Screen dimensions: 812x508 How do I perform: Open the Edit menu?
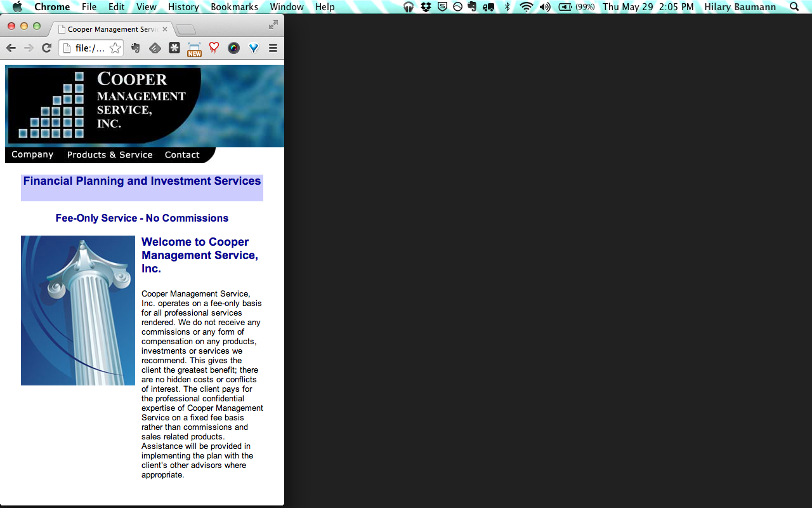tap(116, 7)
